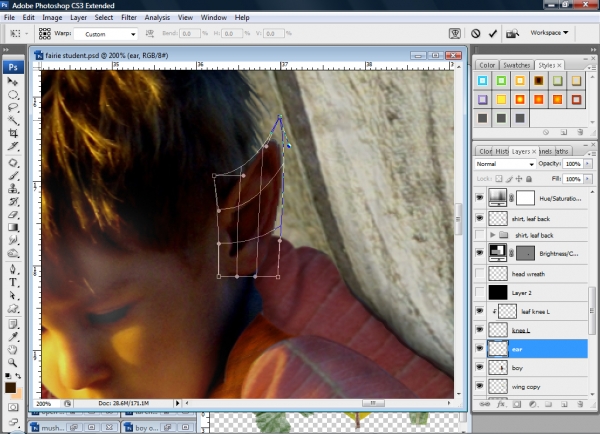Screen dimensions: 600x434
Task: Select the wing copy layer
Action: pos(537,386)
